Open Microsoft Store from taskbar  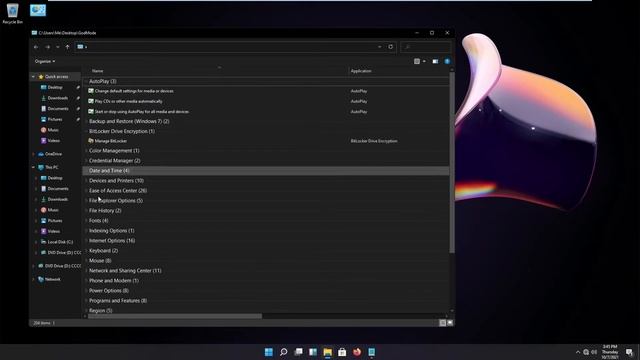tap(342, 352)
